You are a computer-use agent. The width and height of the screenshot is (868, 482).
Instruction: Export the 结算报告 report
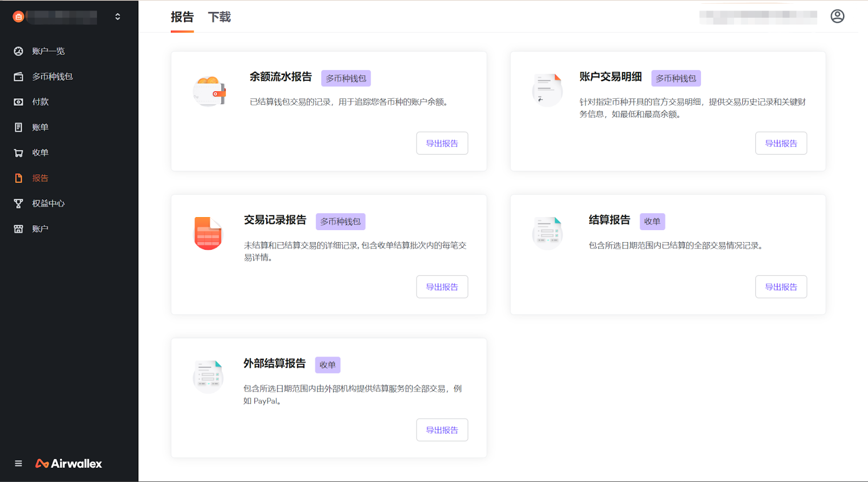coord(781,287)
